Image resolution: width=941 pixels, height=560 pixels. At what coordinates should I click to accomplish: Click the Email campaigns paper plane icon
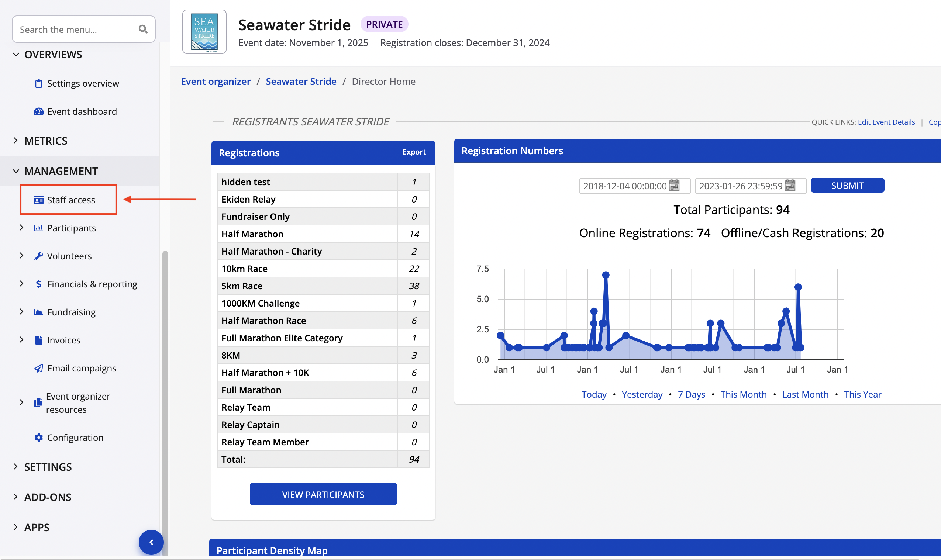tap(38, 368)
